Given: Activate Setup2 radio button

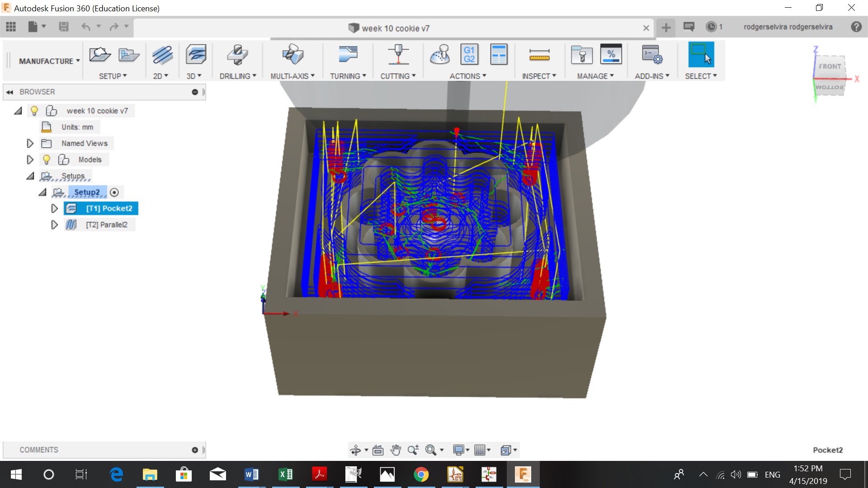Looking at the screenshot, I should (114, 192).
